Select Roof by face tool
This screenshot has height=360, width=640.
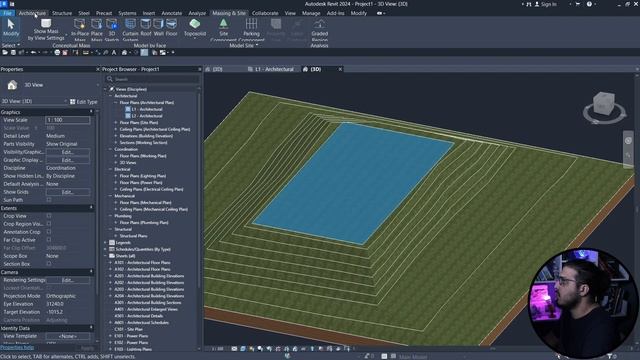click(x=146, y=27)
